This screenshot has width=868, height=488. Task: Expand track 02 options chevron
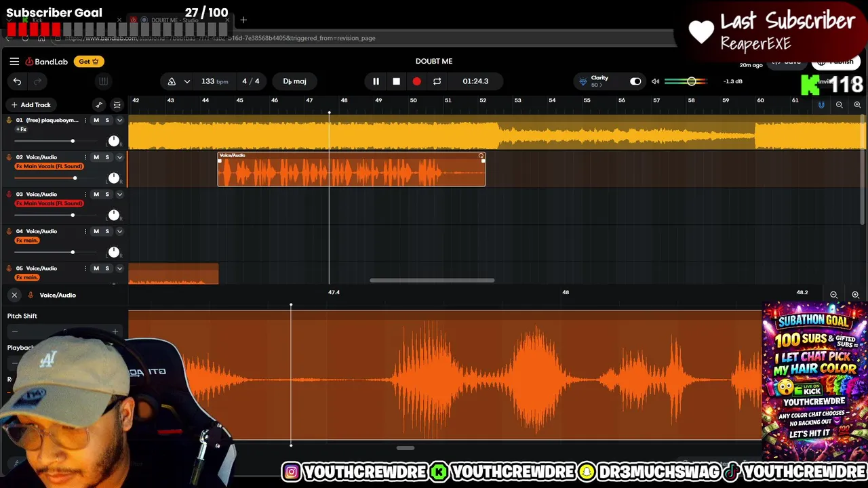coord(119,157)
